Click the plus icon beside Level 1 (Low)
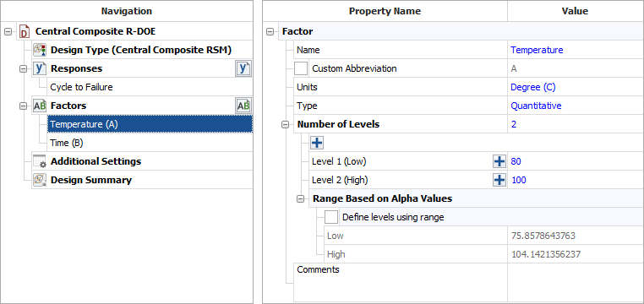644x304 pixels. point(499,161)
